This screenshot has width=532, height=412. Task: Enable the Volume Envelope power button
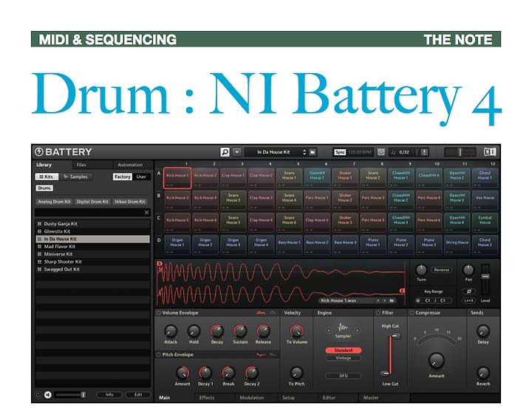pos(158,312)
